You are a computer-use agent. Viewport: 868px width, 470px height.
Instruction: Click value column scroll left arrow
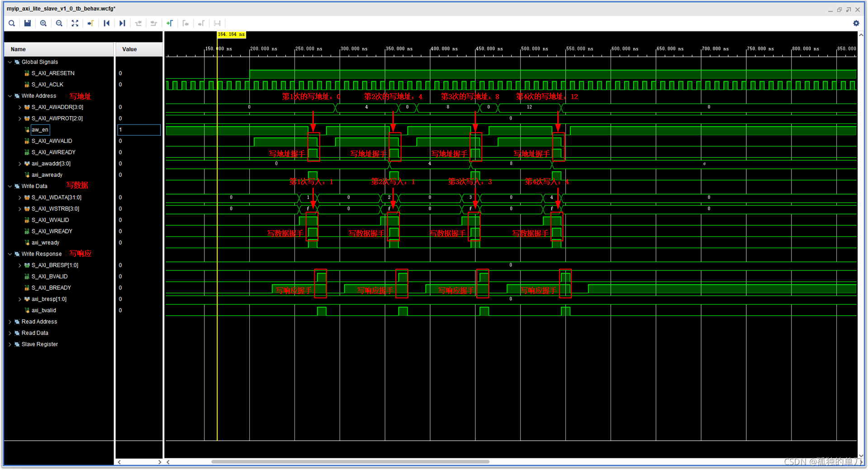119,462
